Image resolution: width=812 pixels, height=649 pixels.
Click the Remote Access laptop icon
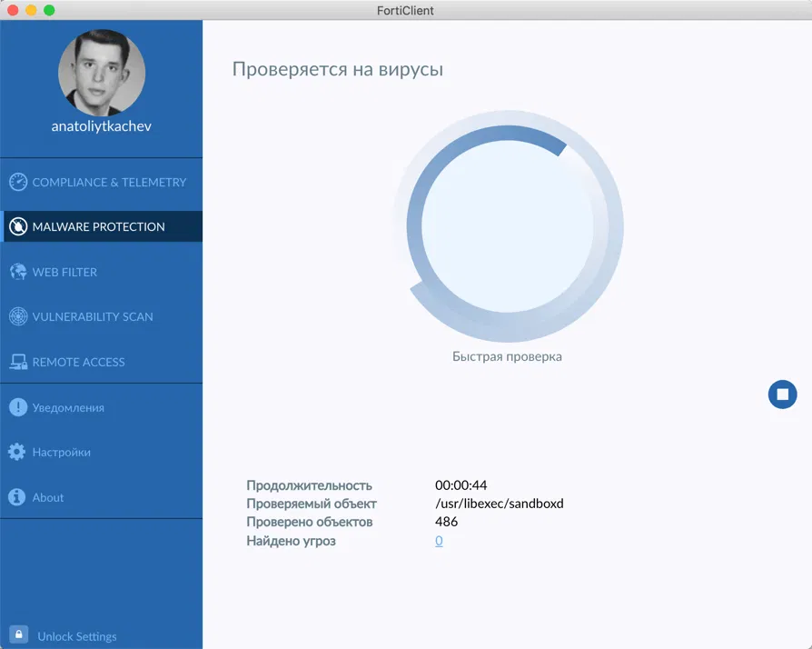click(x=18, y=362)
